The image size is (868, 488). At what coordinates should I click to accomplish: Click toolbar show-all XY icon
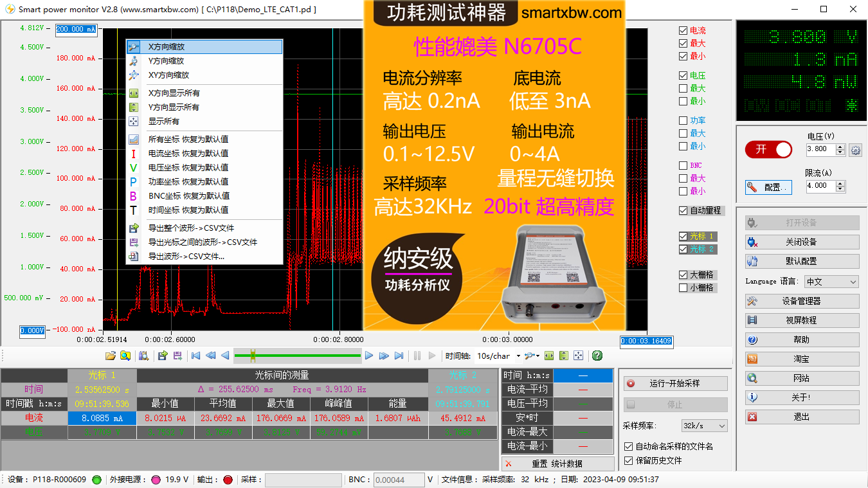578,356
